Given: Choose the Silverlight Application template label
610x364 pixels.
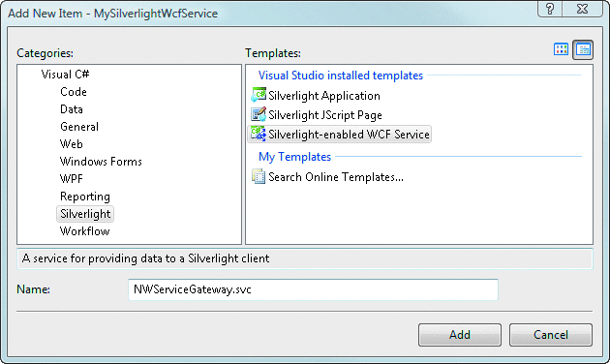Looking at the screenshot, I should click(x=324, y=96).
